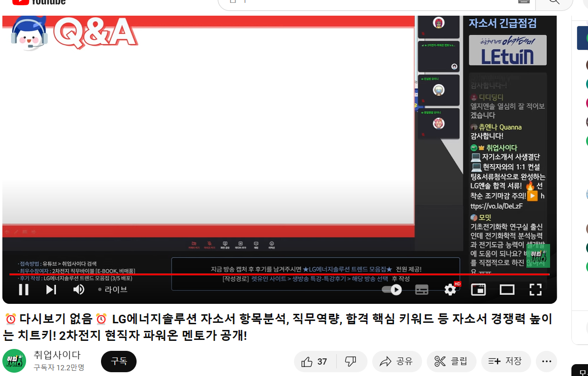The width and height of the screenshot is (588, 376).
Task: Click the red video progress bar
Action: (279, 274)
